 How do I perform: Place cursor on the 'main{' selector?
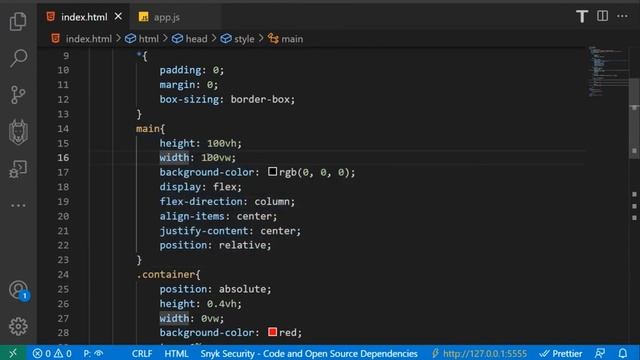[151, 129]
